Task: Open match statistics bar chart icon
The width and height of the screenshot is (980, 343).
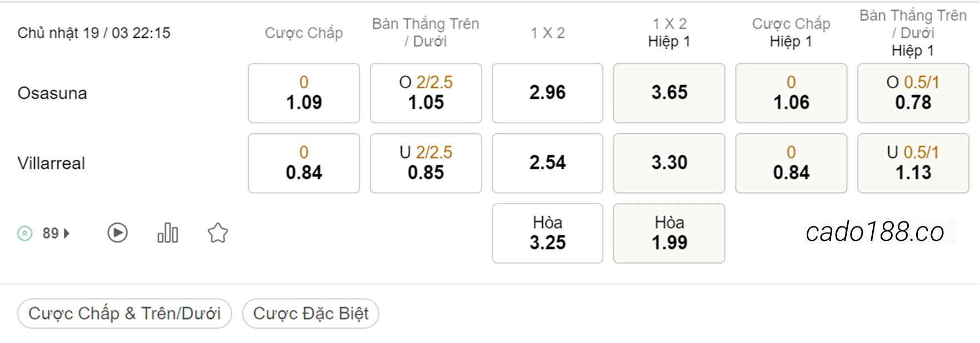Action: [x=167, y=233]
